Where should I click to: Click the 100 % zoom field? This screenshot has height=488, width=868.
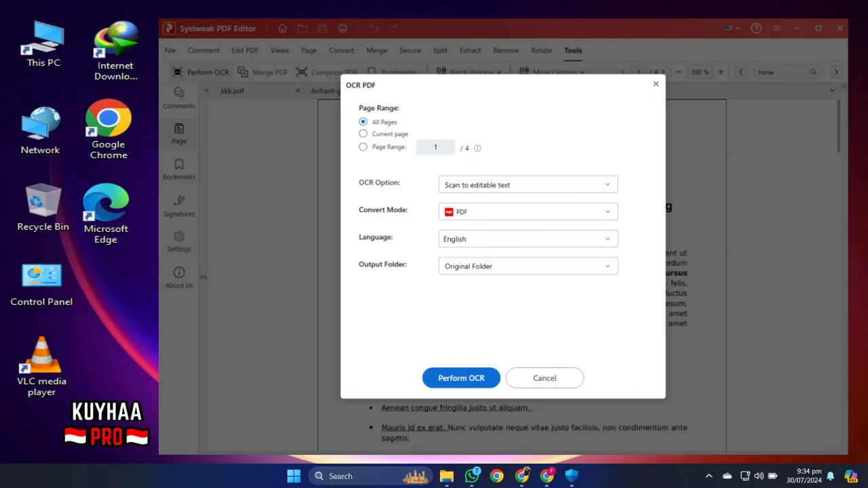(x=700, y=72)
